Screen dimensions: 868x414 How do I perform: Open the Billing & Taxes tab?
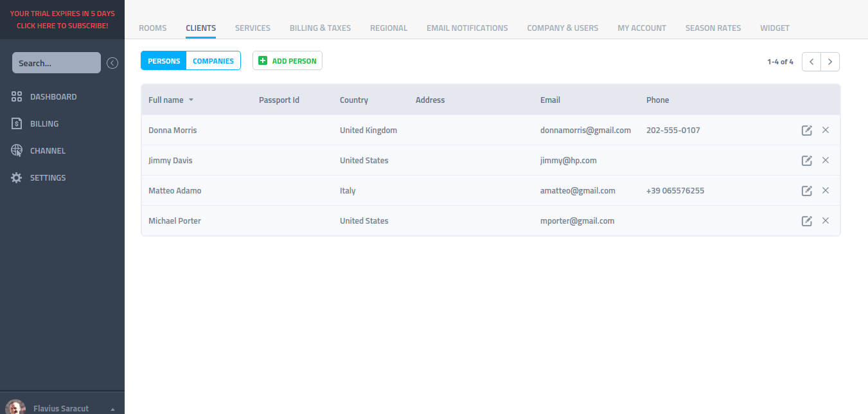point(320,28)
